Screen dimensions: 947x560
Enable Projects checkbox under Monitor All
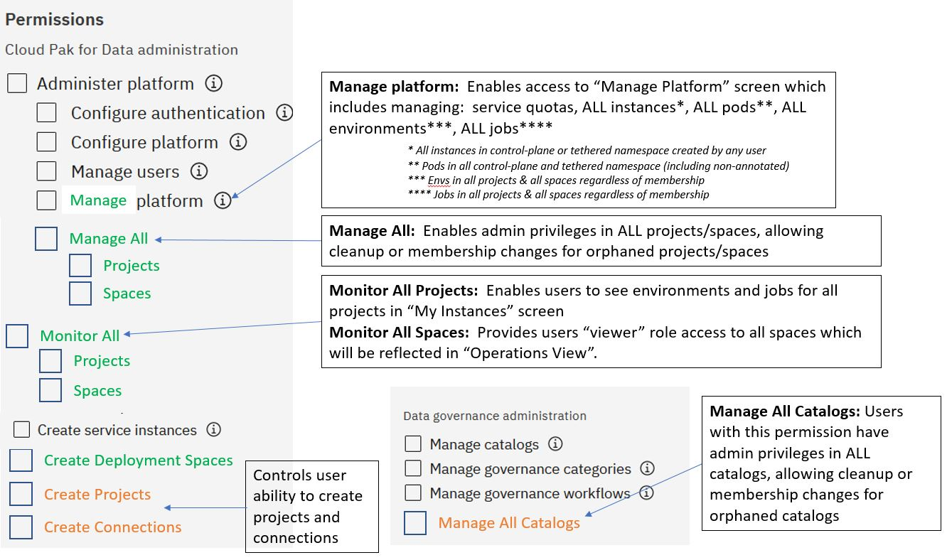coord(50,361)
